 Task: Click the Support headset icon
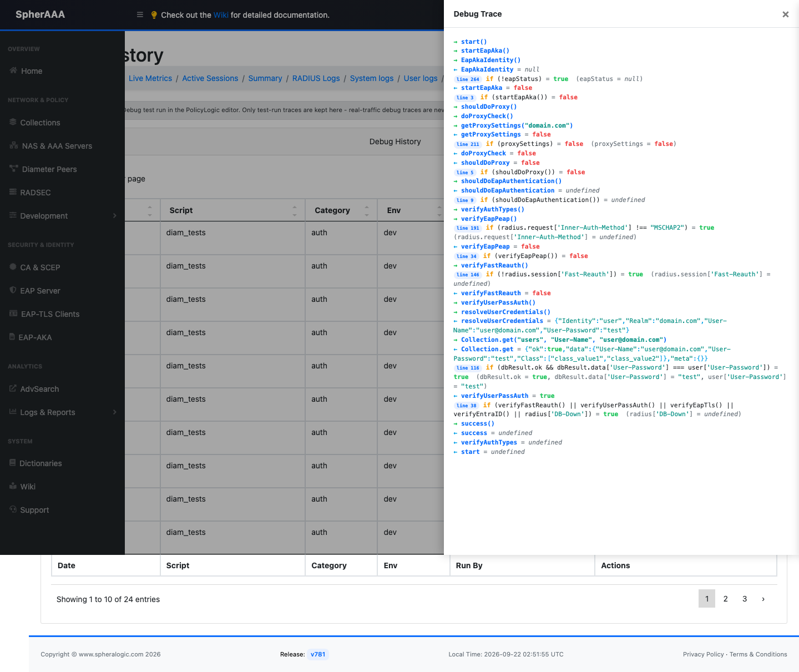click(13, 509)
